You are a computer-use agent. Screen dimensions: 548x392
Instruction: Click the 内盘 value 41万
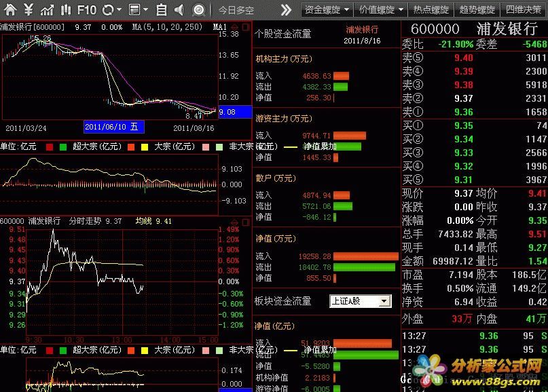(536, 319)
